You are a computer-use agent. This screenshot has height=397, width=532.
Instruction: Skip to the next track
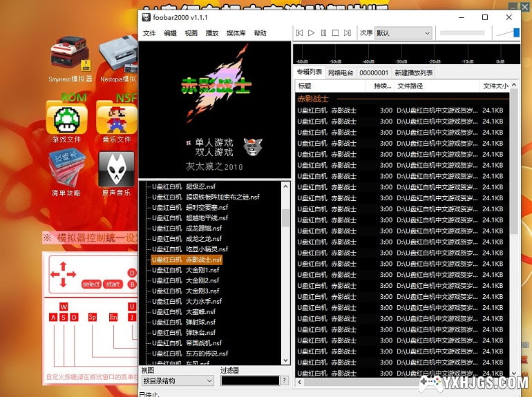(x=347, y=32)
